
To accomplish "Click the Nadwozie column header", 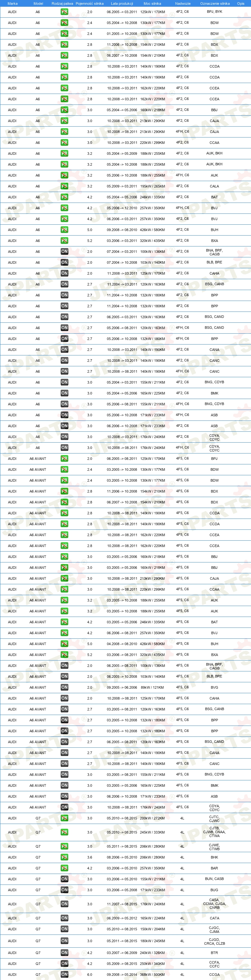I will point(183,4).
